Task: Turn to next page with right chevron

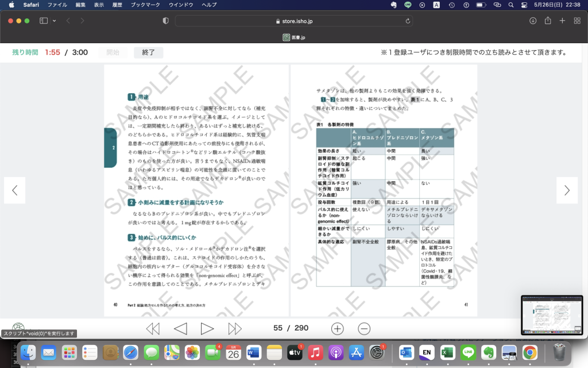Action: pos(567,190)
